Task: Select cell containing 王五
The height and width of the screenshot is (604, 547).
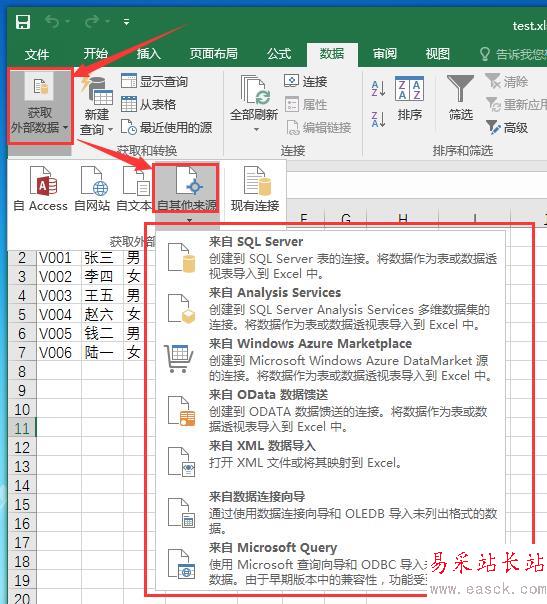Action: pyautogui.click(x=102, y=295)
